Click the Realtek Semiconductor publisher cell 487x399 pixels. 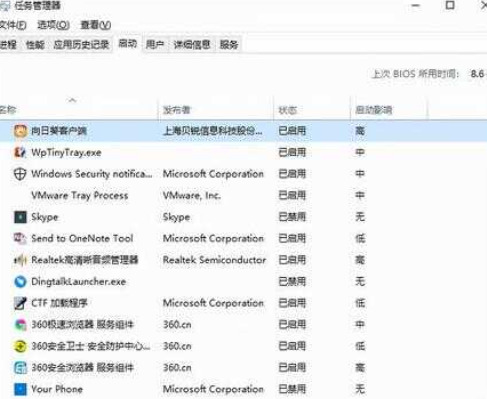(214, 260)
